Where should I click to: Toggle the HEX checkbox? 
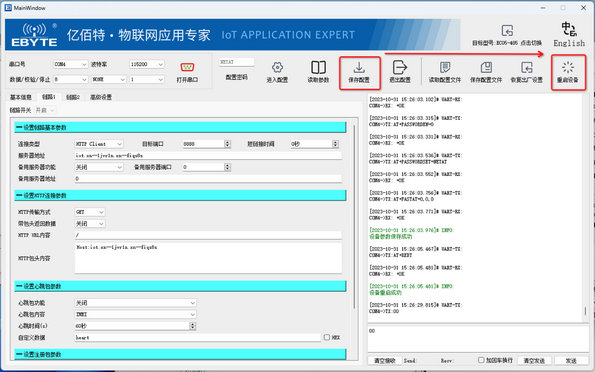tap(327, 337)
